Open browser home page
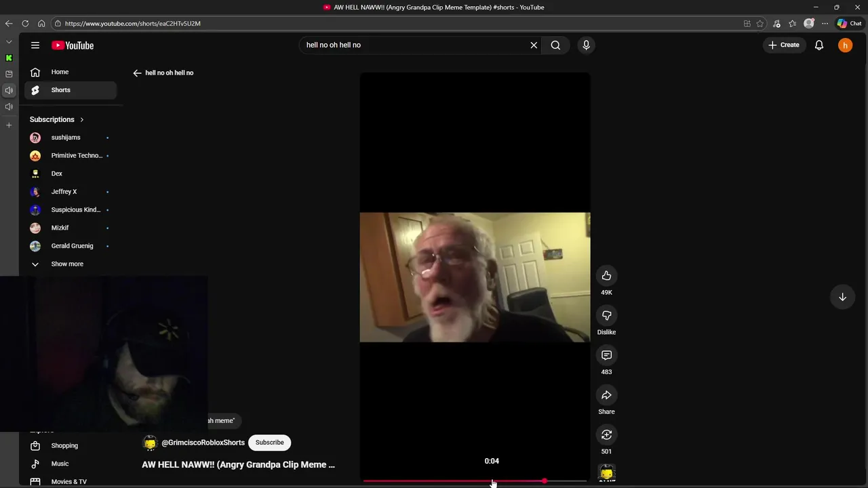Screen dimensions: 868x488 (41, 24)
